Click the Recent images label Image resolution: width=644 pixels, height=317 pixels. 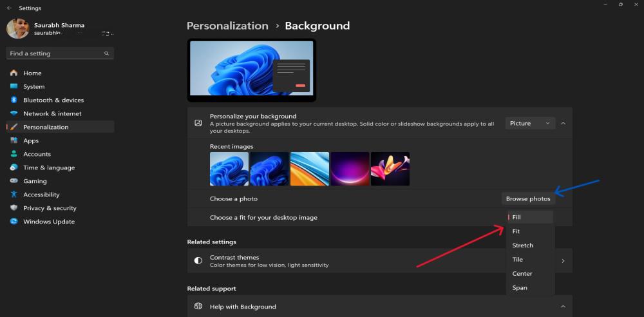[x=232, y=146]
